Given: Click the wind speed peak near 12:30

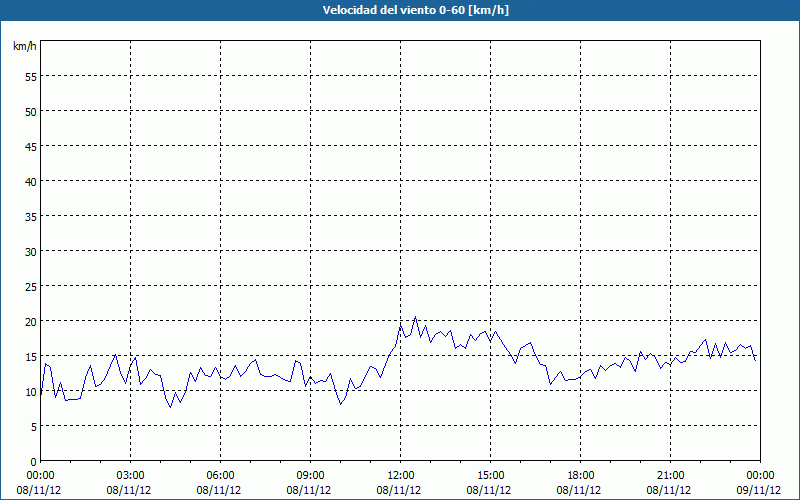Looking at the screenshot, I should click(x=415, y=317).
